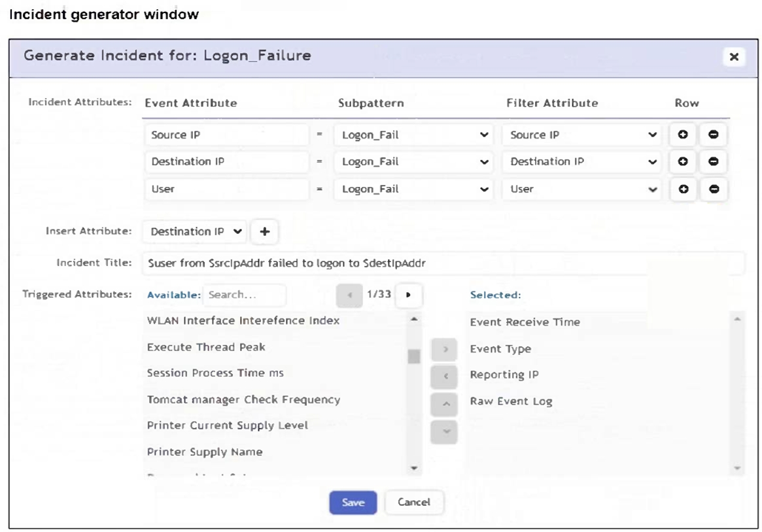Add a row after the Destination IP row
Screen dimensions: 762x532
[x=682, y=161]
